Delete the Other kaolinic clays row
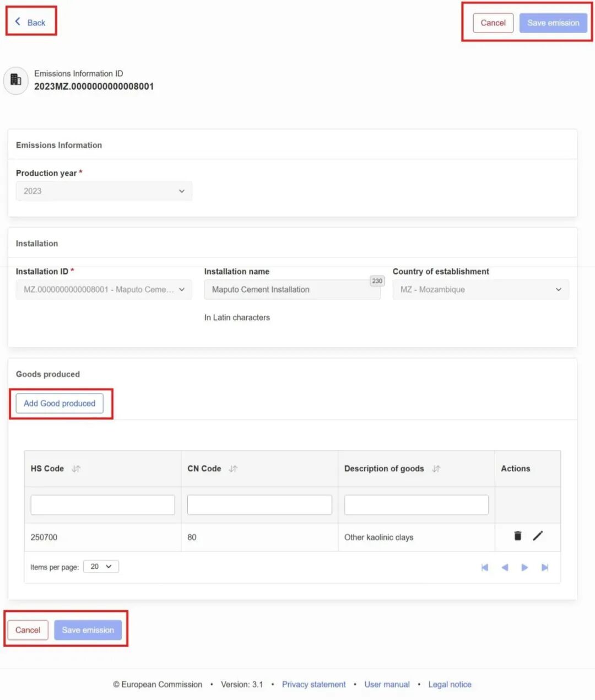The height and width of the screenshot is (700, 595). [517, 536]
